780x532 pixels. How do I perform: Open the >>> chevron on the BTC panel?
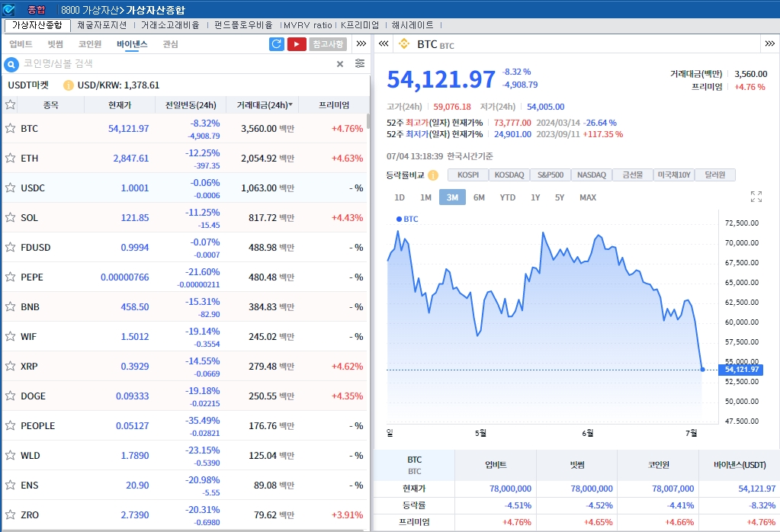(769, 45)
